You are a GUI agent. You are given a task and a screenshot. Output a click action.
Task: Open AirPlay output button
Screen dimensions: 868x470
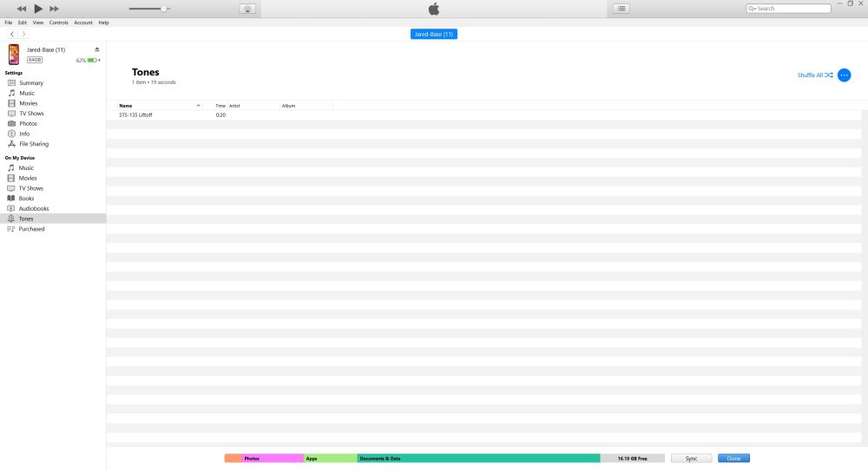pos(247,9)
